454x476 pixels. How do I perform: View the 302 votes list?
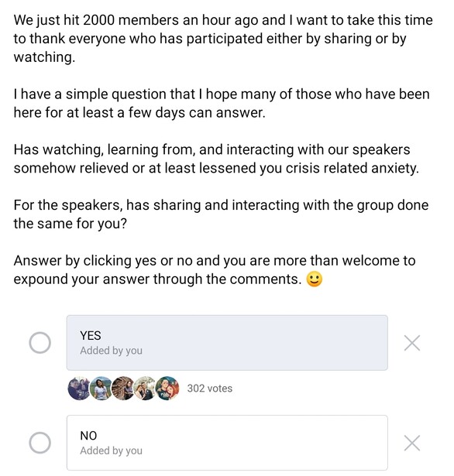coord(210,389)
